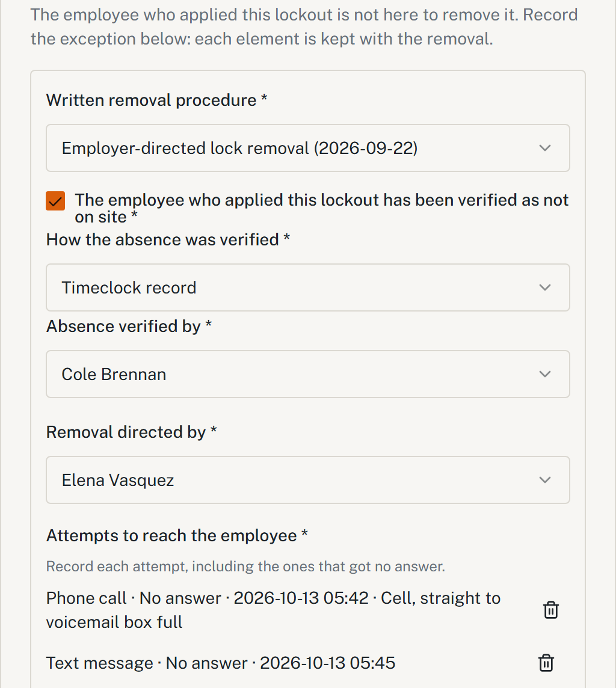Click the 'Written removal procedure' label

[156, 100]
